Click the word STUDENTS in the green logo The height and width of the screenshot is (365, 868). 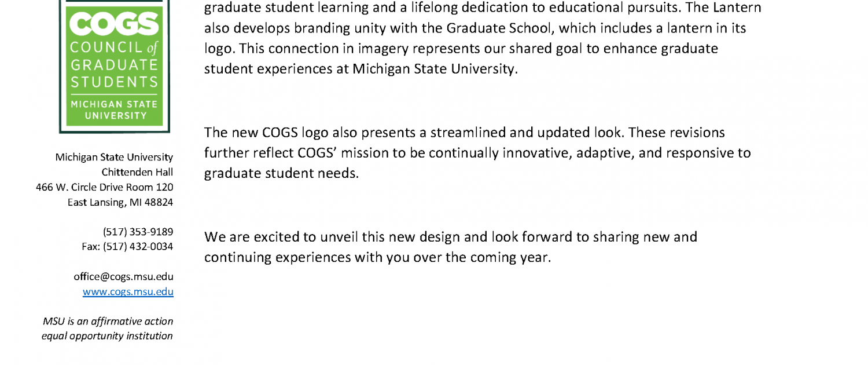pyautogui.click(x=114, y=82)
